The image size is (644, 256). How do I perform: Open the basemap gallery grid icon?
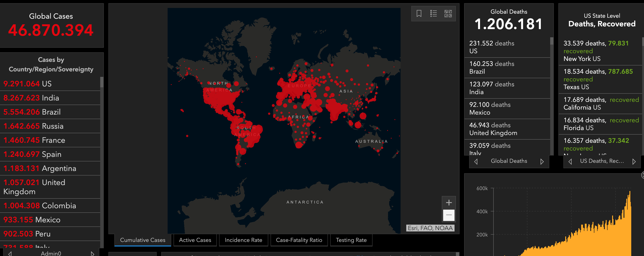click(x=448, y=13)
